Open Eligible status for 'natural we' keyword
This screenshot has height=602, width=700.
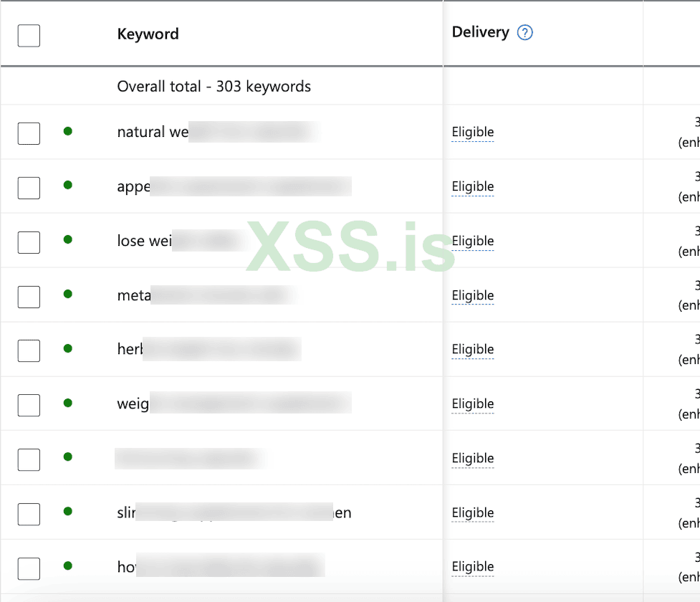click(473, 133)
